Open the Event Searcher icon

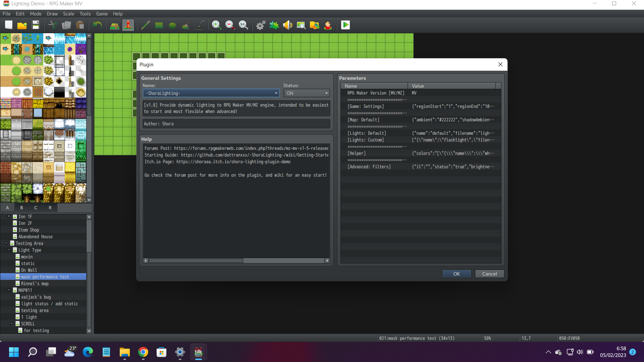click(x=301, y=25)
